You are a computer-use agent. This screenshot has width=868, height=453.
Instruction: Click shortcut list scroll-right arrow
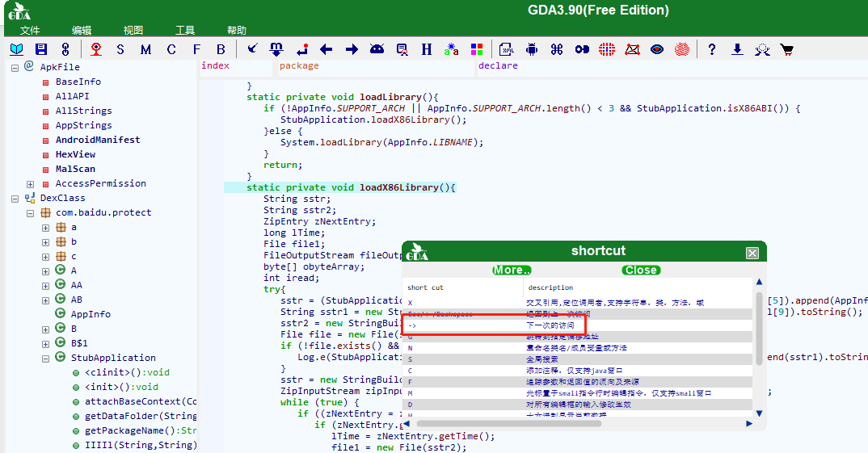[749, 424]
